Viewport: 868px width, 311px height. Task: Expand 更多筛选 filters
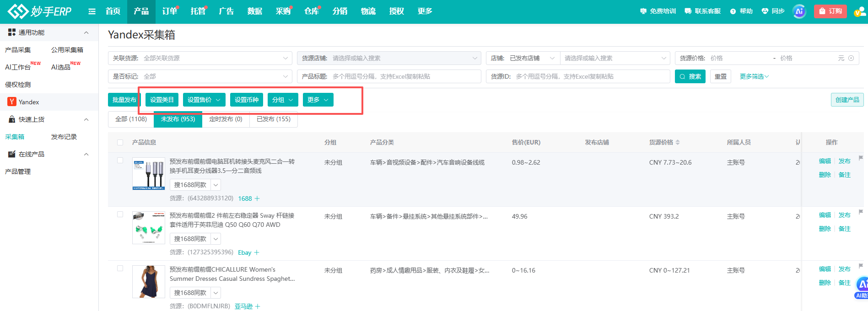click(x=754, y=76)
